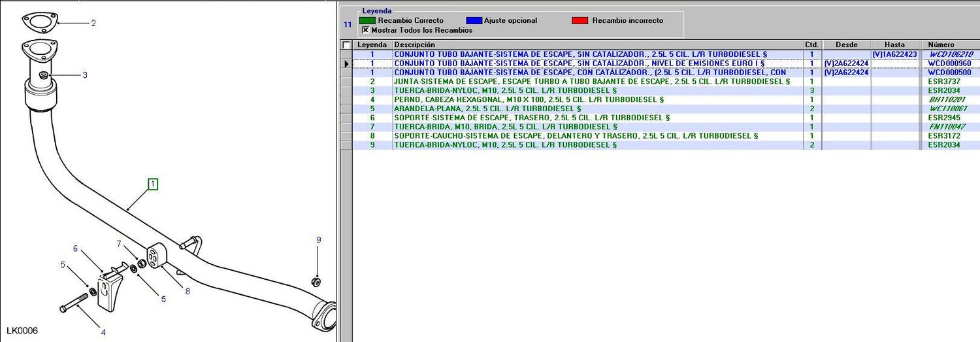Click the boxed callout 1 on downpipe
Image resolution: width=980 pixels, height=342 pixels.
pos(152,184)
